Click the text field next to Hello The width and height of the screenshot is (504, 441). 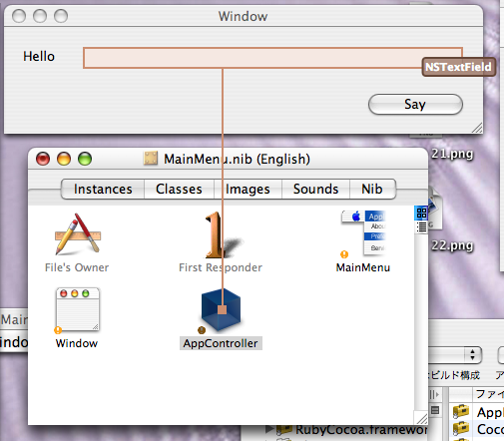tap(272, 58)
